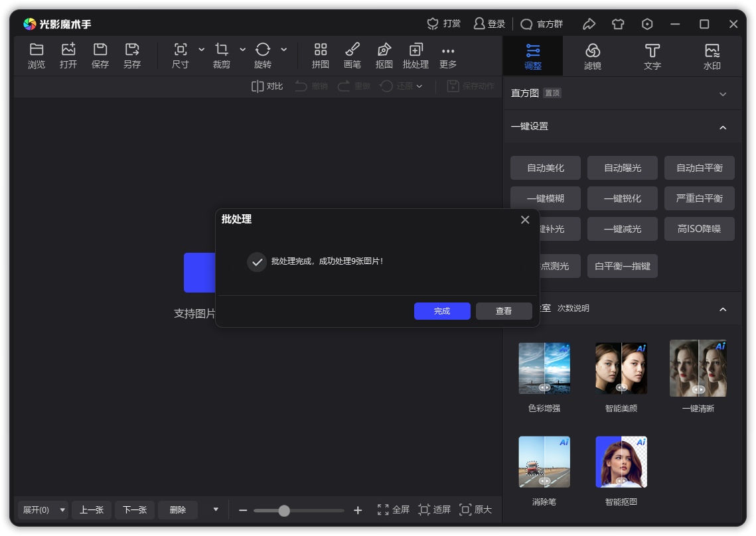Click the zoom slider handle
The width and height of the screenshot is (756, 536).
tap(284, 510)
